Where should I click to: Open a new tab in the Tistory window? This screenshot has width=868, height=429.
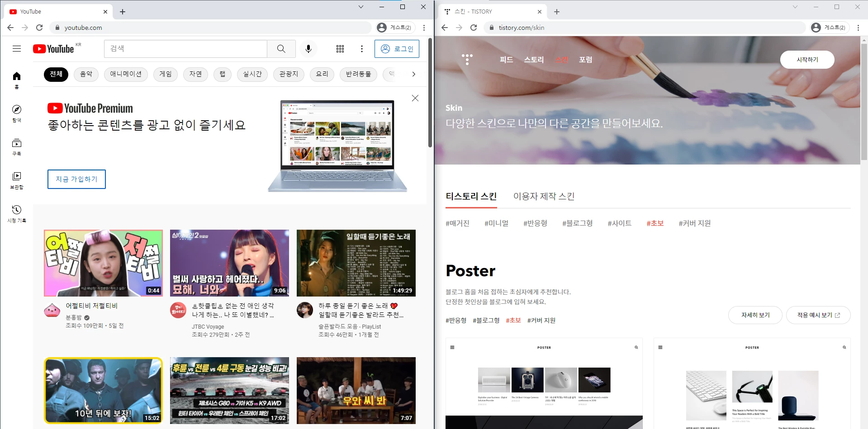point(557,12)
